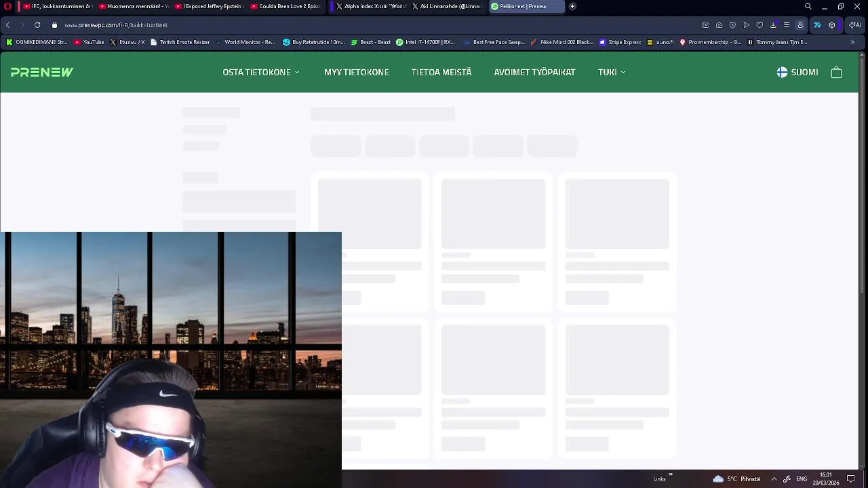This screenshot has width=868, height=488.
Task: Open the Beazt bookmark
Action: 371,42
